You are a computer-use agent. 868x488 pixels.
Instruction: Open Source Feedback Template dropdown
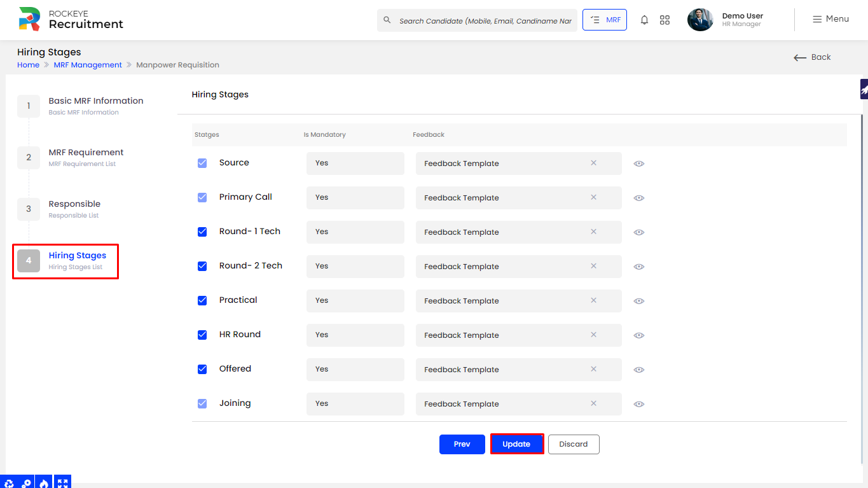pyautogui.click(x=519, y=164)
